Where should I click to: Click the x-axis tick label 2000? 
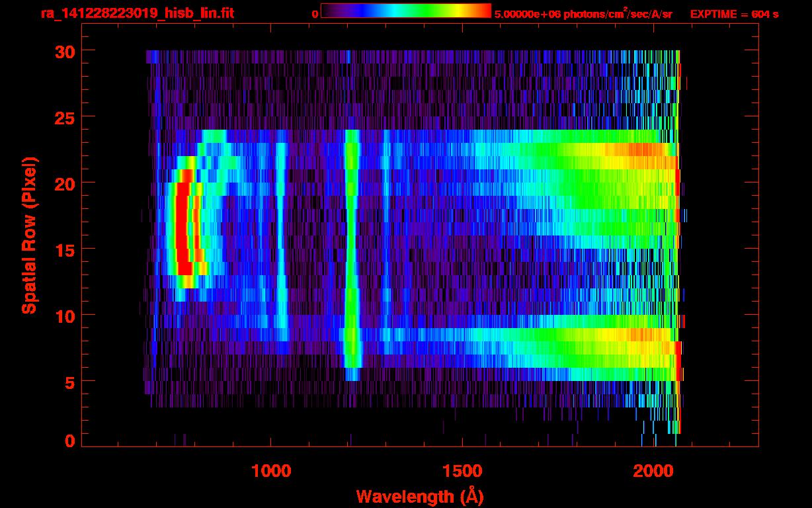[x=653, y=471]
